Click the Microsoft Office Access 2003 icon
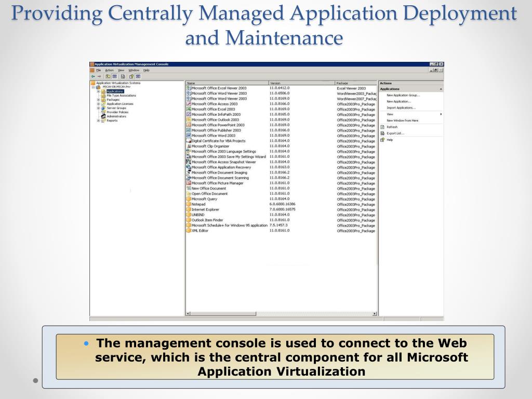Image resolution: width=532 pixels, height=399 pixels. tap(189, 104)
